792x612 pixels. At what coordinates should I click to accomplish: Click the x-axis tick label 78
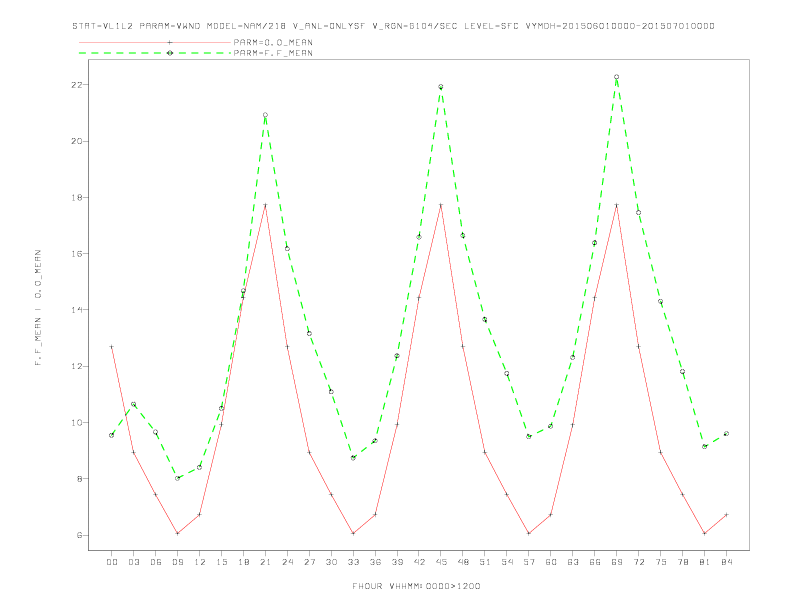pos(683,562)
